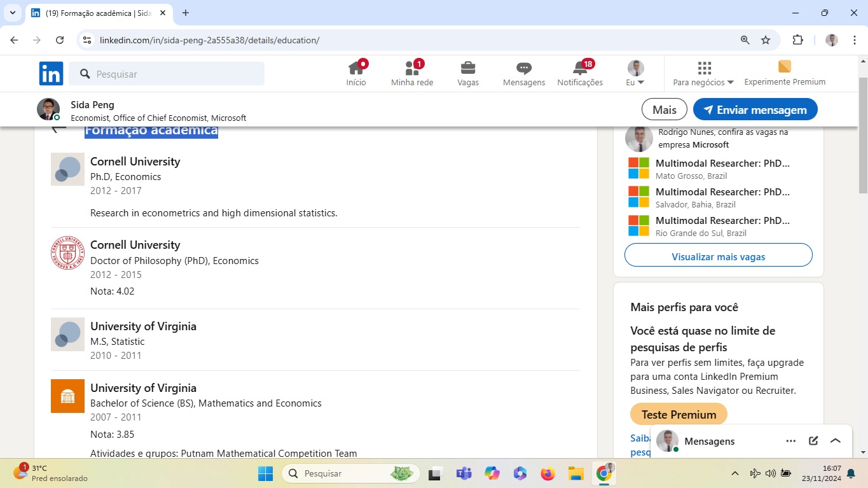Click the zoom magnifier icon in the address bar
This screenshot has width=868, height=488.
click(x=745, y=40)
